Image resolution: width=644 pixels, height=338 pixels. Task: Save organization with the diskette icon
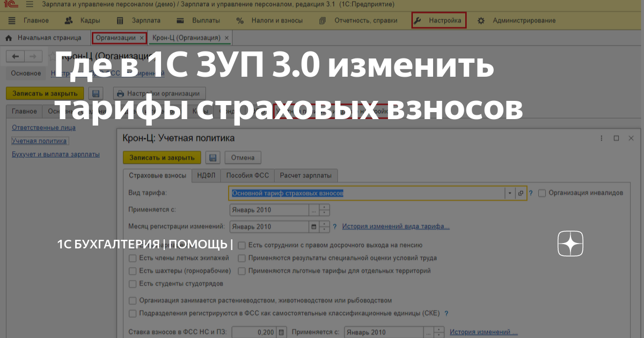(96, 93)
